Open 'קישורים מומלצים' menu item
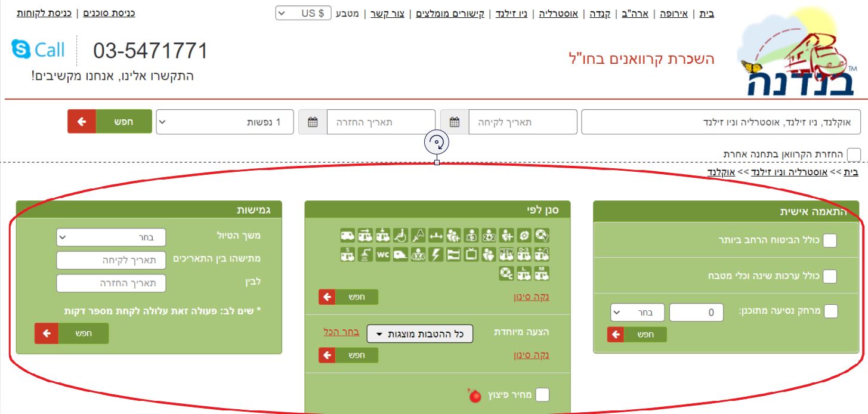This screenshot has width=868, height=414. pos(450,13)
